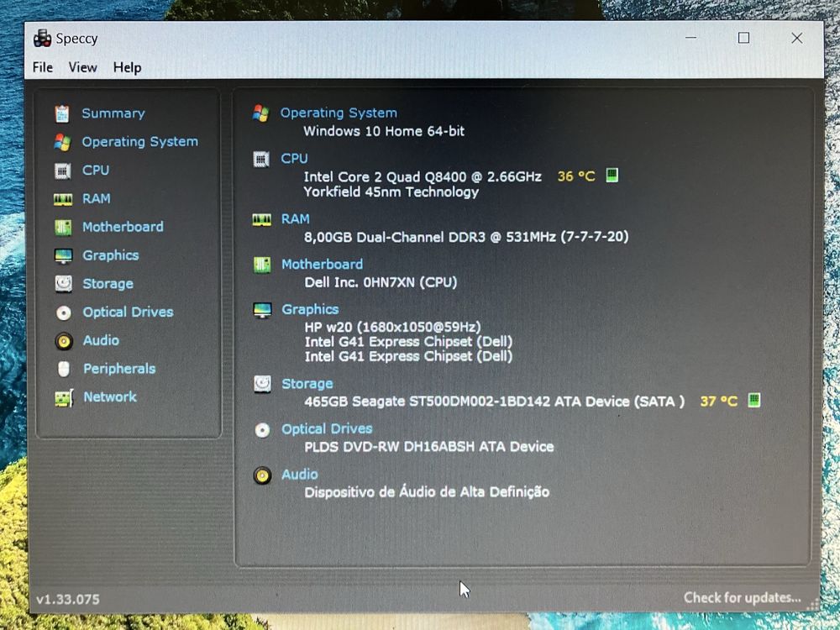Viewport: 840px width, 630px height.
Task: Click the Network card icon in sidebar
Action: (64, 397)
